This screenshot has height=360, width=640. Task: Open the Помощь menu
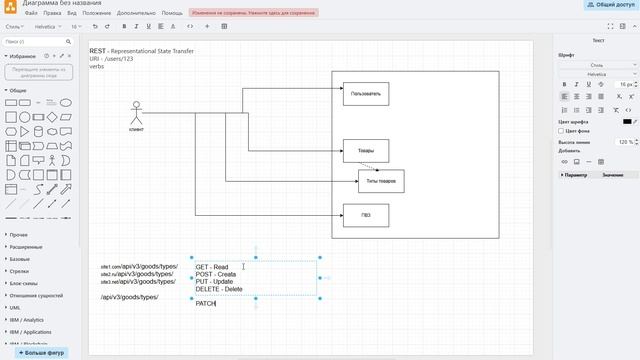pyautogui.click(x=172, y=13)
